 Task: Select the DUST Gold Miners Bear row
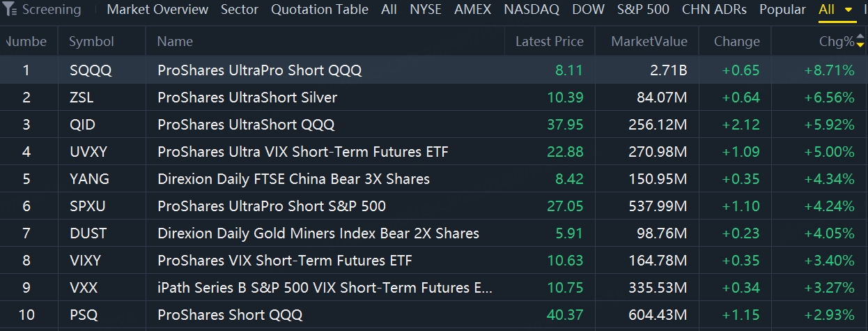[x=434, y=233]
